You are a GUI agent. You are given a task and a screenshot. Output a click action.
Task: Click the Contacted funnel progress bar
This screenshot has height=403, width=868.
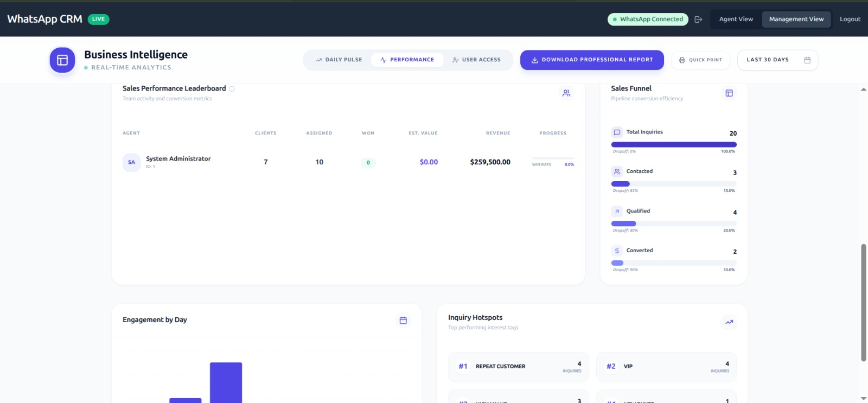pyautogui.click(x=674, y=184)
